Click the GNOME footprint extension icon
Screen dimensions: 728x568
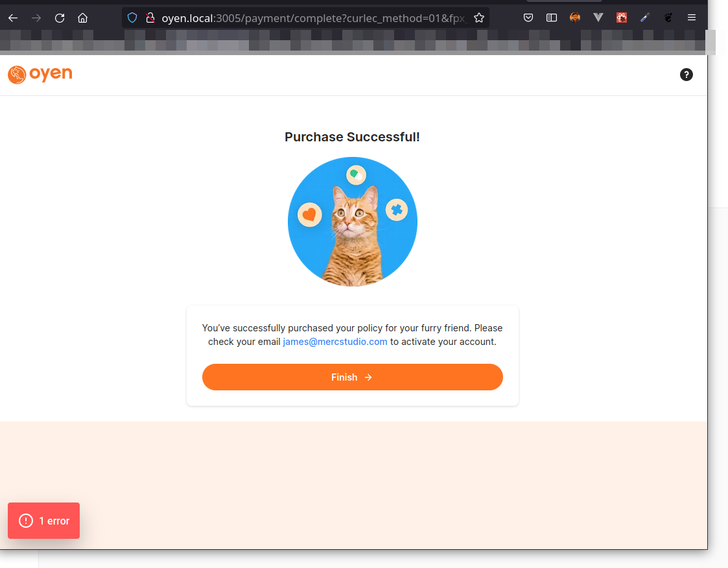pos(668,18)
